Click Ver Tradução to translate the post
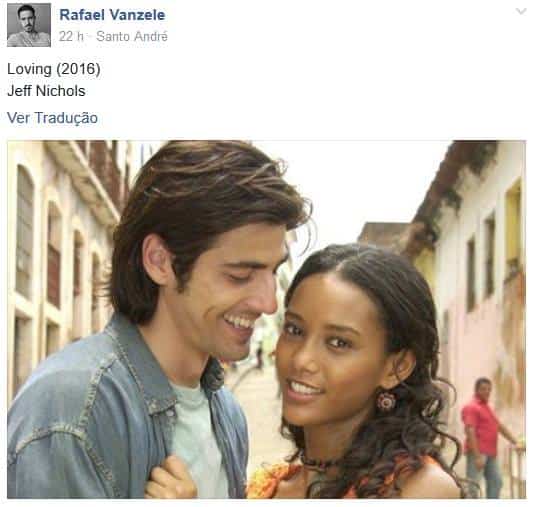 click(52, 118)
